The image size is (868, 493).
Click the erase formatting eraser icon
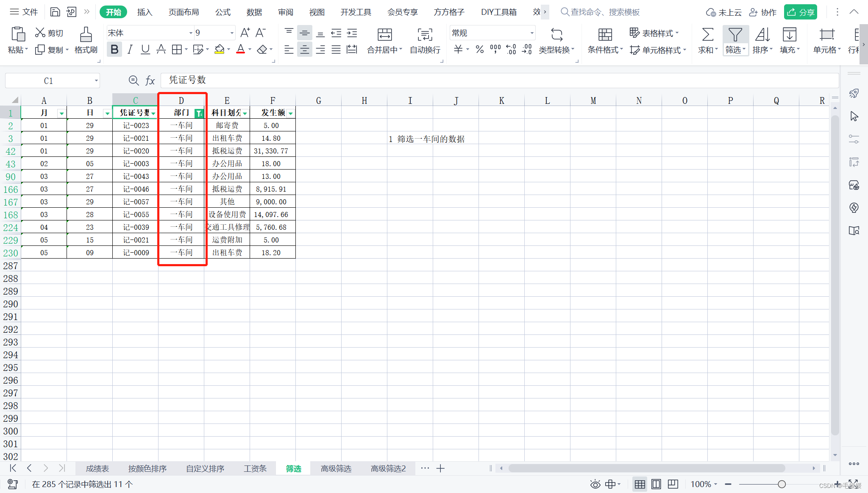click(262, 50)
